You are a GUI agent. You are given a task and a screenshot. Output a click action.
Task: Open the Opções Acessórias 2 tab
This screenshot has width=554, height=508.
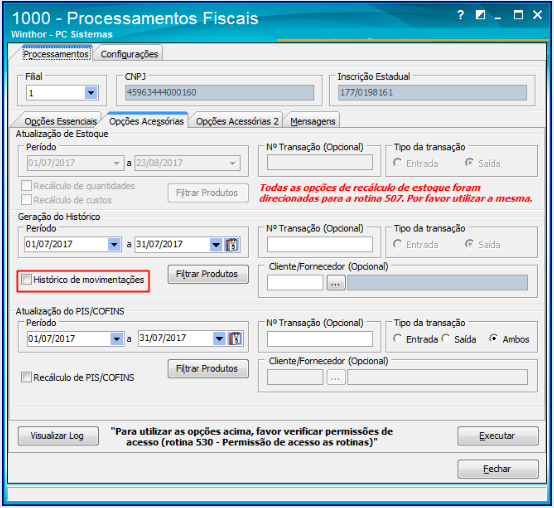237,121
